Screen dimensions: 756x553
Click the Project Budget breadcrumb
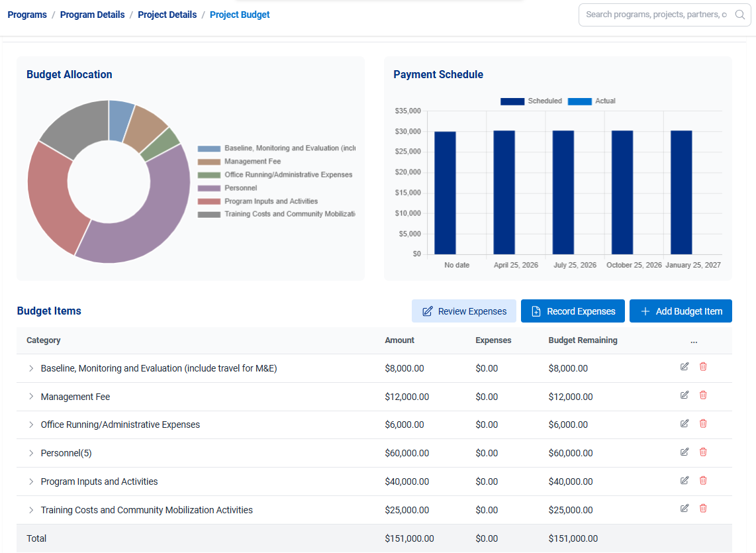tap(240, 15)
